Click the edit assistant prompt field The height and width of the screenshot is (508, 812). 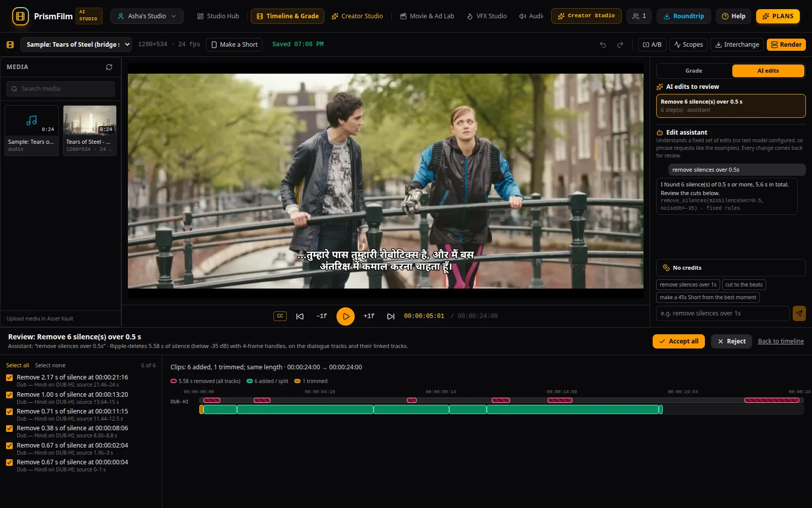tap(723, 313)
